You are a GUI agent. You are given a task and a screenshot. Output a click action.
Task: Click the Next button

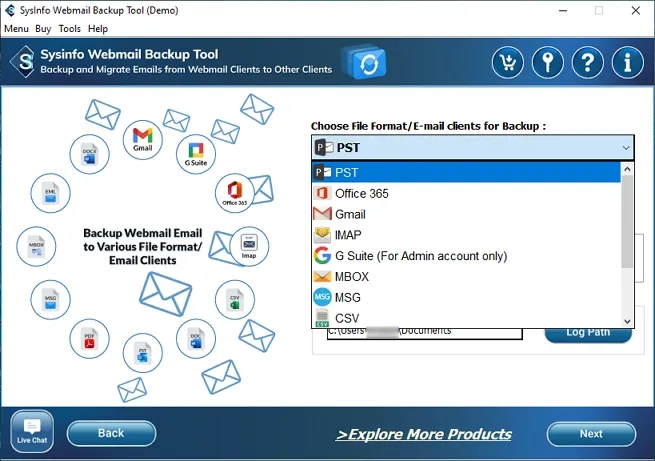(x=591, y=434)
